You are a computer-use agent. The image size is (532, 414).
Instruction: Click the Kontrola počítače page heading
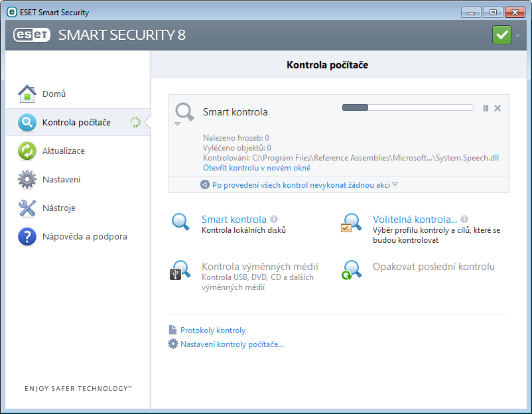(x=327, y=65)
